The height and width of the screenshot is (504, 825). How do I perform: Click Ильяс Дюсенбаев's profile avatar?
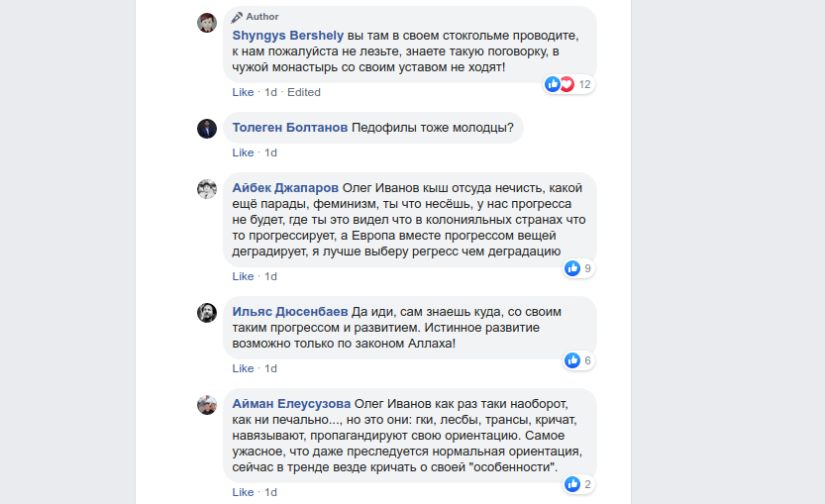(207, 312)
